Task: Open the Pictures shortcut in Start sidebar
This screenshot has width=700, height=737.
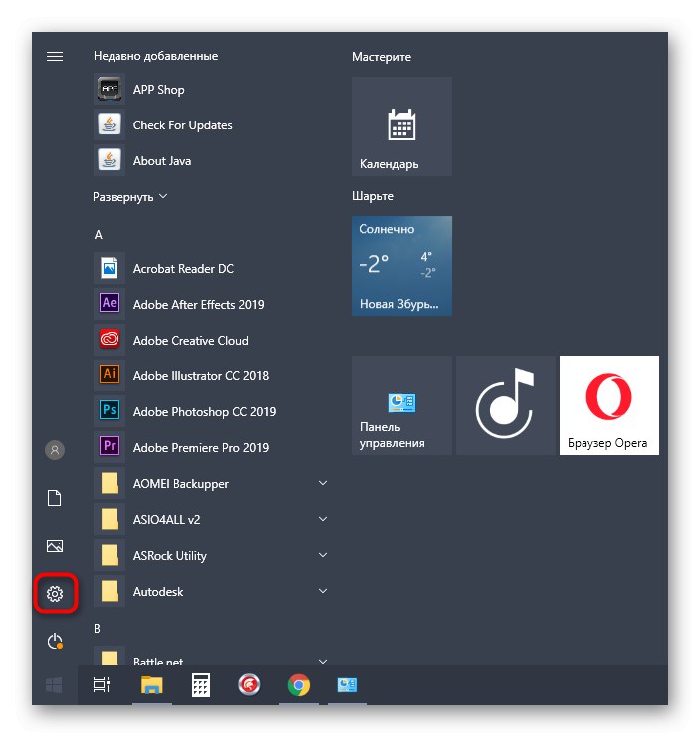Action: (55, 546)
